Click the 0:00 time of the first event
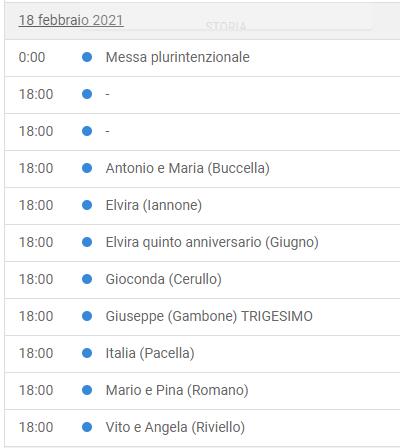The width and height of the screenshot is (400, 448). point(32,57)
